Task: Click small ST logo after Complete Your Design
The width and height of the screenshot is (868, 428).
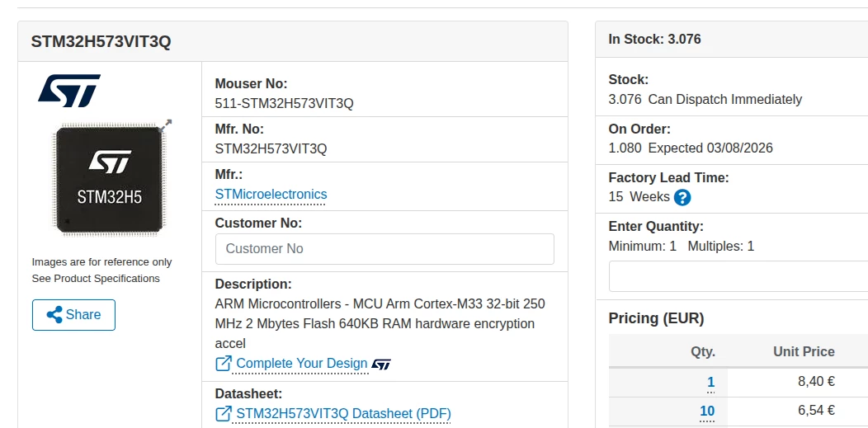Action: coord(381,364)
